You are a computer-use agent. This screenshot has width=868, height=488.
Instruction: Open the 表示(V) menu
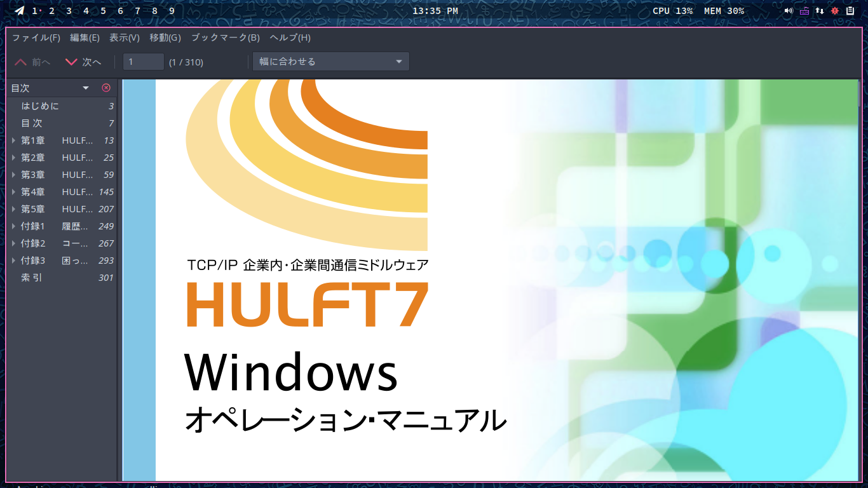click(x=125, y=37)
